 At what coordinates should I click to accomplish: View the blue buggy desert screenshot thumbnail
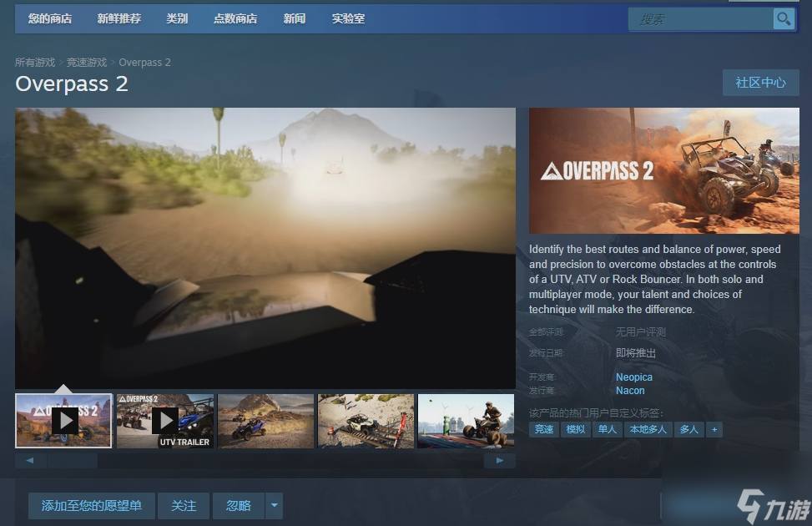(265, 421)
